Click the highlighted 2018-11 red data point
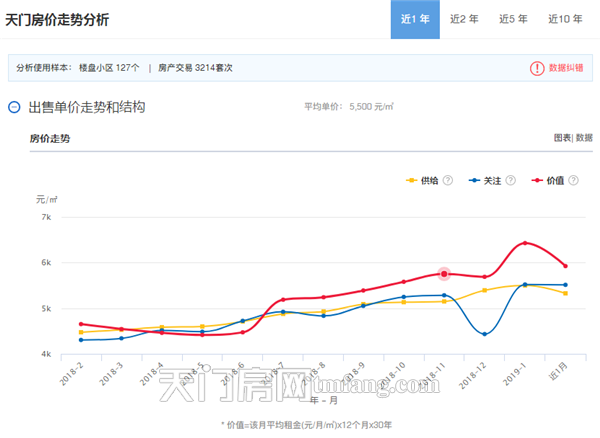This screenshot has height=438, width=600. (444, 274)
